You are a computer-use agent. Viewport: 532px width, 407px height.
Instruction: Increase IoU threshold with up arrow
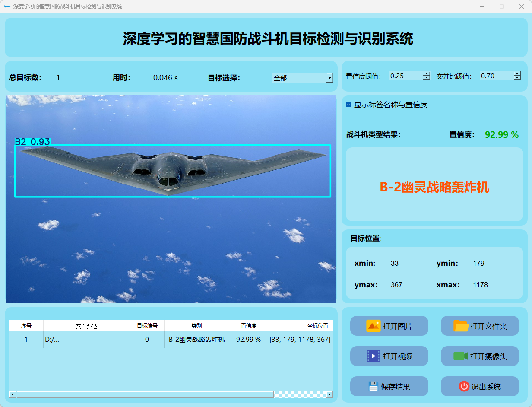point(517,74)
